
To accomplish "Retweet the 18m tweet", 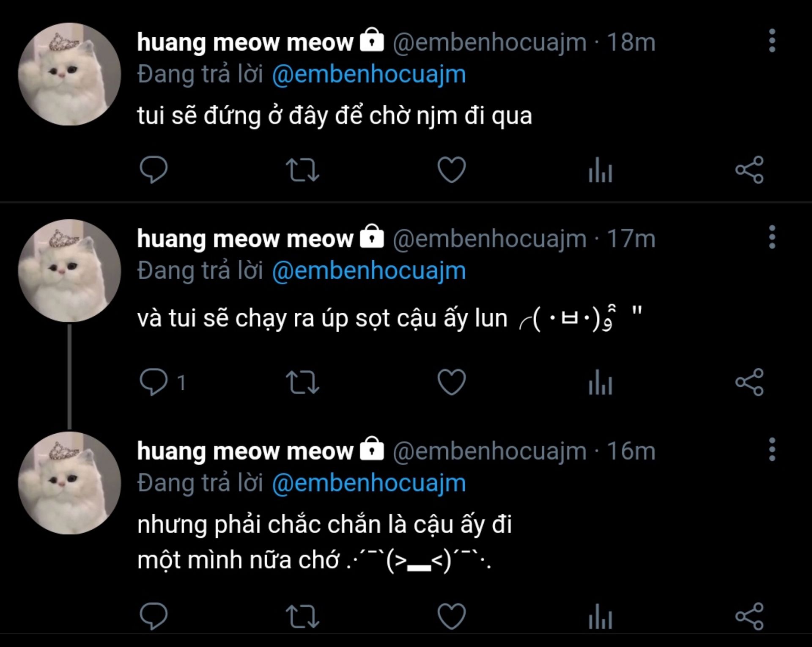I will pyautogui.click(x=302, y=170).
